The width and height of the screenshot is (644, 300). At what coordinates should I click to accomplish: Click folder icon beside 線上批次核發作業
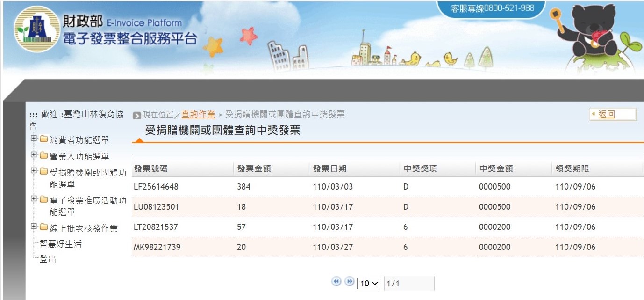[x=44, y=227]
